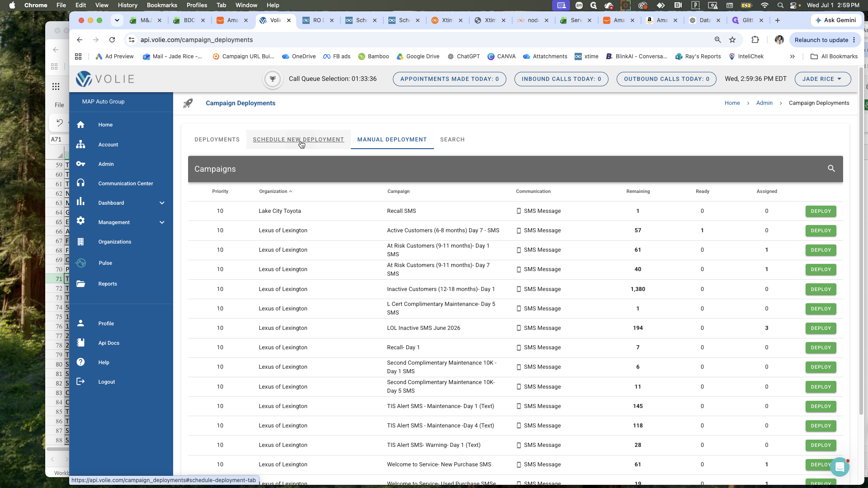Open Chrome bookmarks apps grid icon
The width and height of the screenshot is (868, 488).
coord(78,56)
